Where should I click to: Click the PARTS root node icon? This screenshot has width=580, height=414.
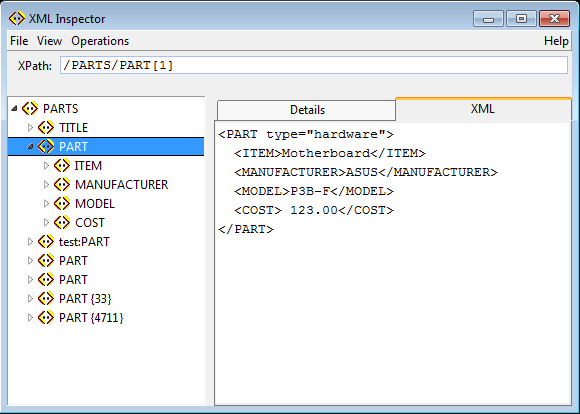click(x=30, y=108)
